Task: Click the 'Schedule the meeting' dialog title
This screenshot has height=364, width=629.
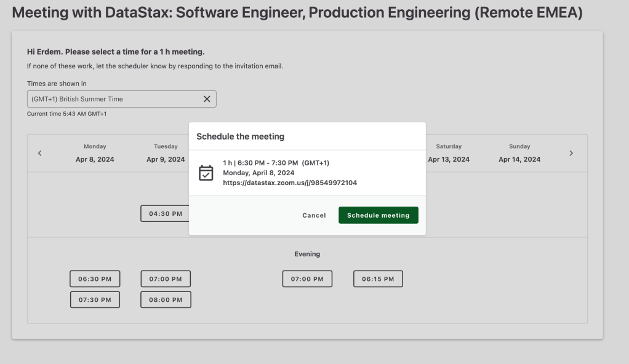Action: coord(240,136)
